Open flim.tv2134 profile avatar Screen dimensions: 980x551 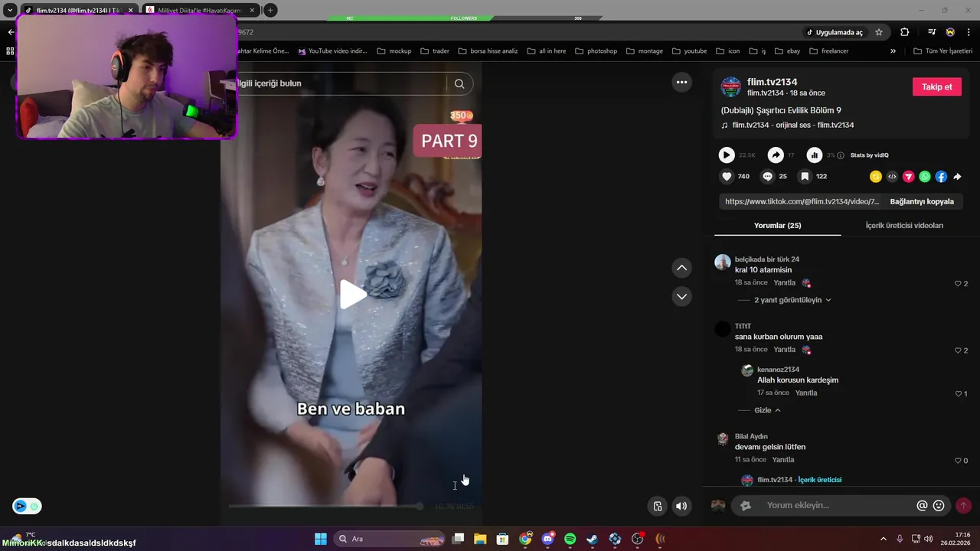(x=731, y=86)
